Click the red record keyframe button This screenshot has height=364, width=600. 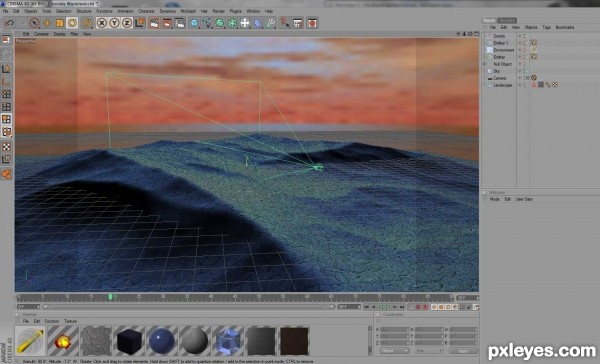coord(418,307)
